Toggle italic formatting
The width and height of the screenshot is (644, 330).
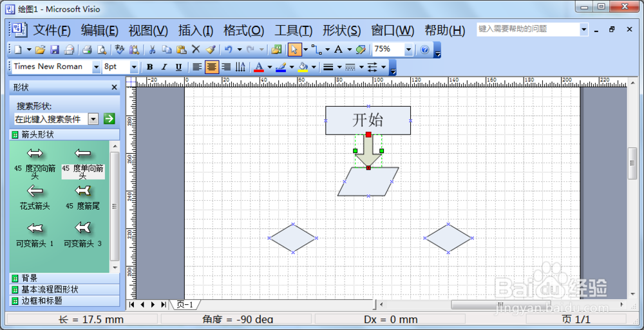[164, 67]
